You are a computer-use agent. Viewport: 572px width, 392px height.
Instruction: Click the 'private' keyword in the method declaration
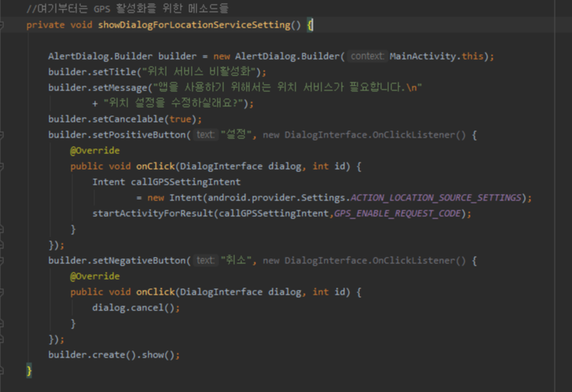pyautogui.click(x=46, y=25)
